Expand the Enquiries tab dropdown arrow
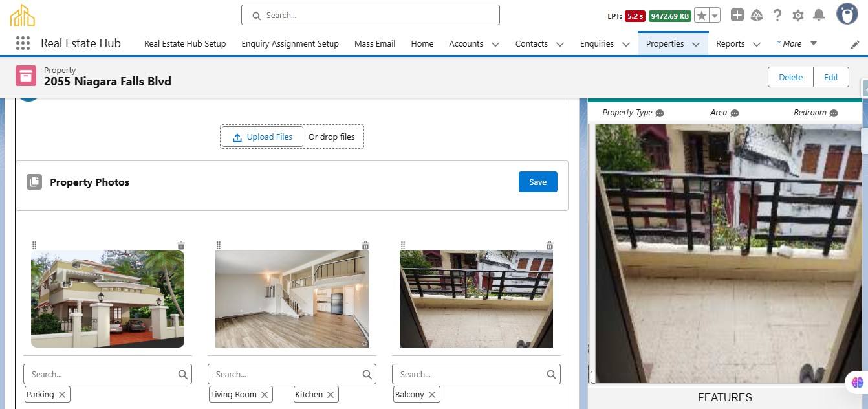Image resolution: width=868 pixels, height=409 pixels. 626,44
